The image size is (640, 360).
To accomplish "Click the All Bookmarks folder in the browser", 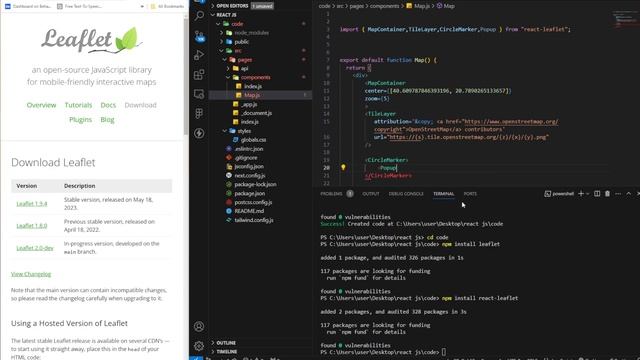I will (168, 6).
